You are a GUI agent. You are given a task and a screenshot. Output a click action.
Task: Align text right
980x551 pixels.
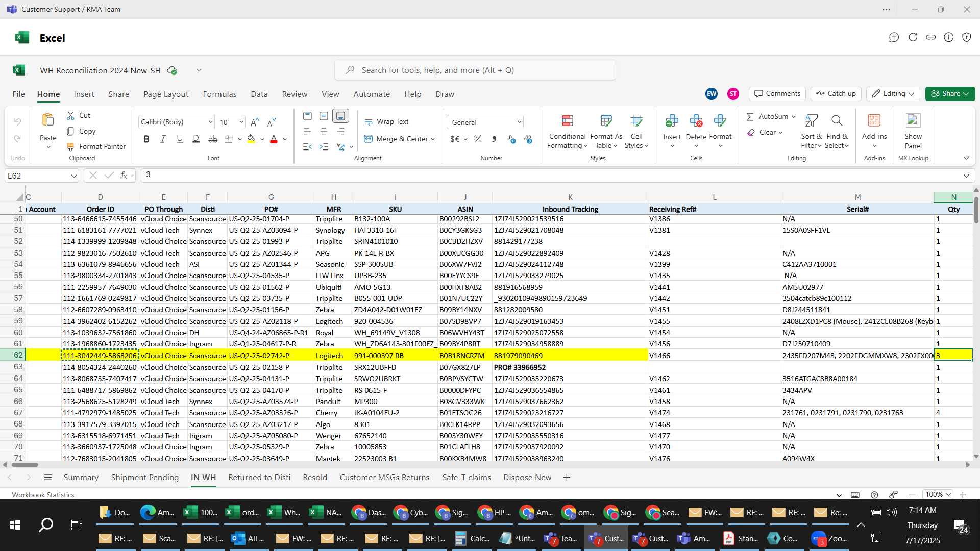(x=340, y=131)
